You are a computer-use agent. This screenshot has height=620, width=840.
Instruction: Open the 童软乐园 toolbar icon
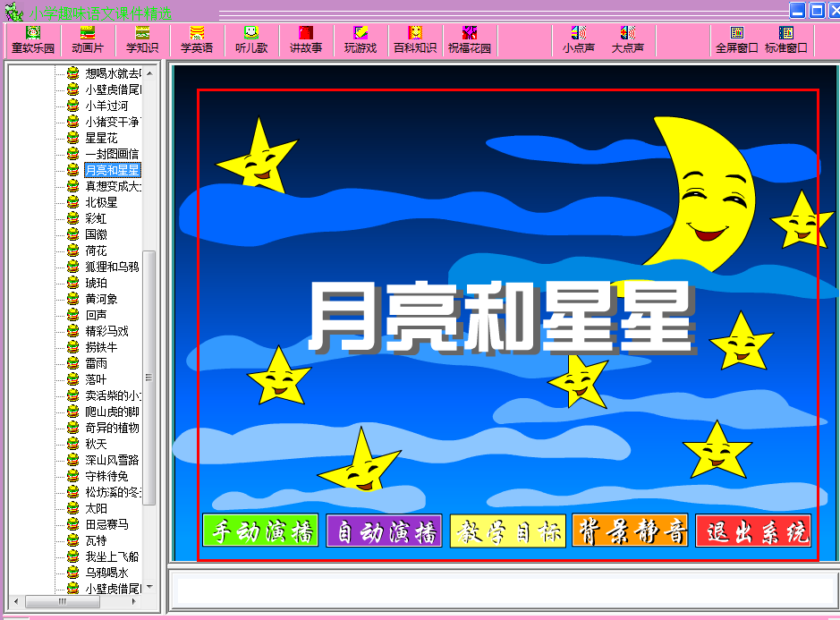pos(33,39)
